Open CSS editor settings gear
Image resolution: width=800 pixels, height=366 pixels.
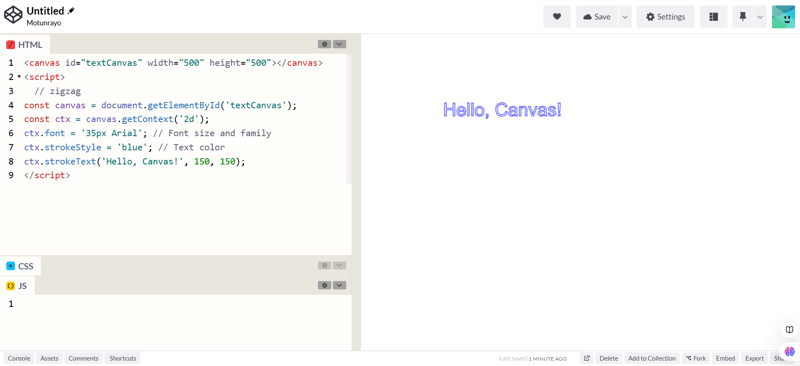[x=324, y=265]
